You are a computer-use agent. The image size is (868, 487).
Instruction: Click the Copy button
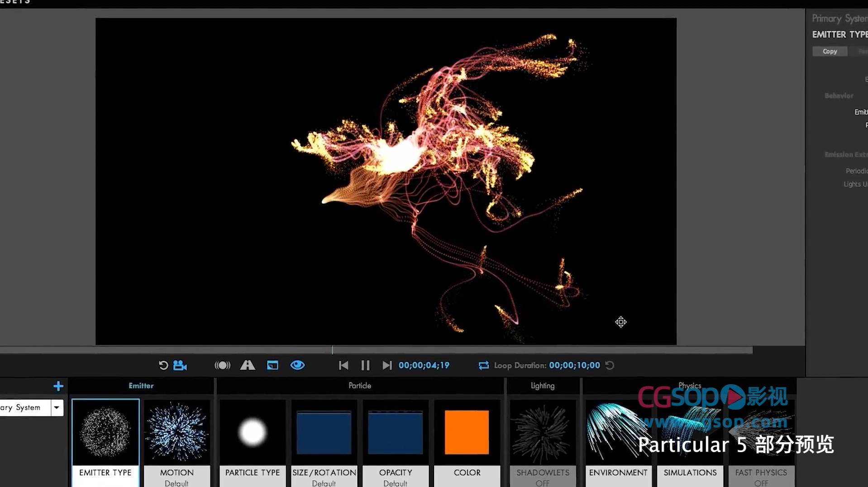coord(829,51)
